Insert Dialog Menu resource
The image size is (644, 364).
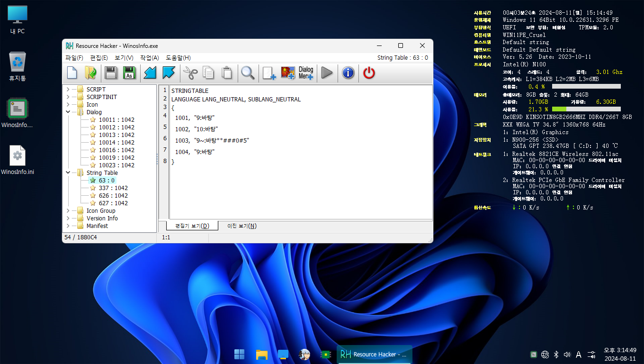306,73
